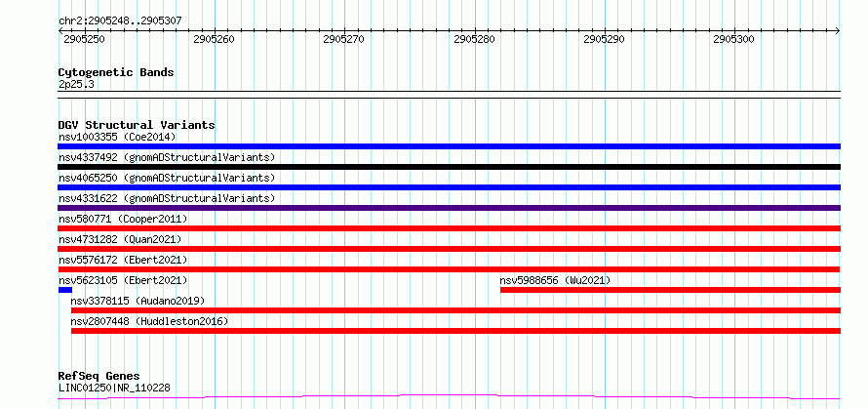Click the blue bar of nsv4065250
Screen dimensions: 868x409
pos(449,187)
